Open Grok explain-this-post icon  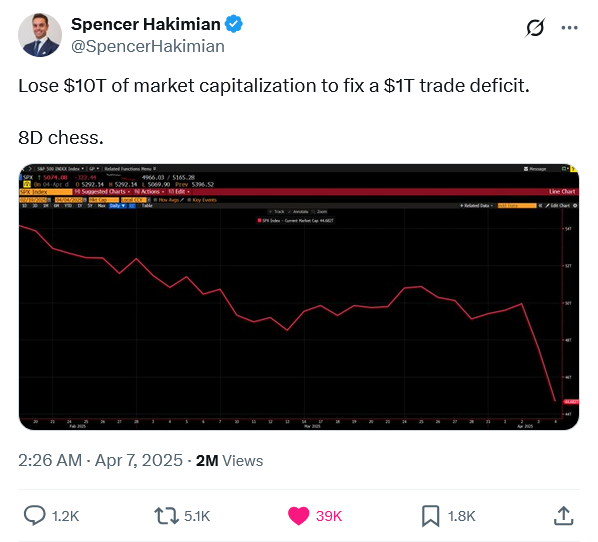535,28
